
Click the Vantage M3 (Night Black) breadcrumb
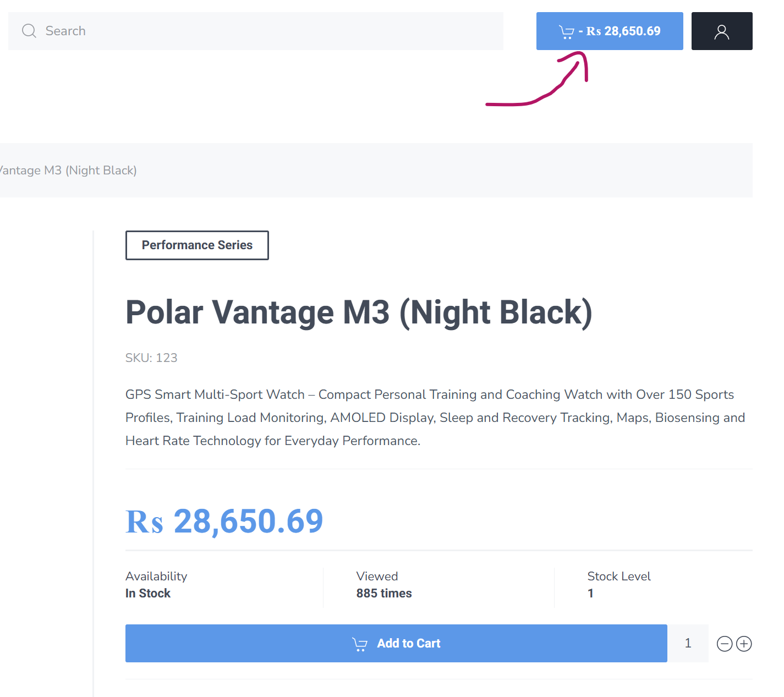click(x=68, y=171)
